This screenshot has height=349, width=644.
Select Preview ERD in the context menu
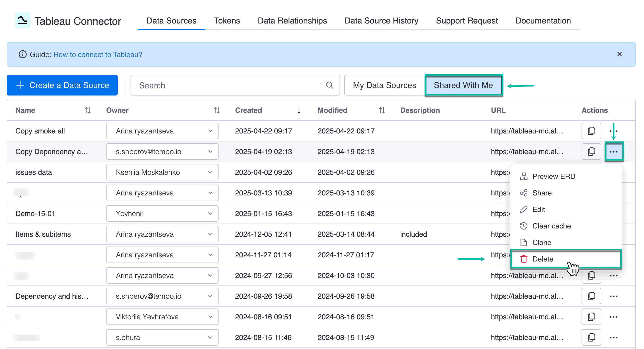point(554,176)
